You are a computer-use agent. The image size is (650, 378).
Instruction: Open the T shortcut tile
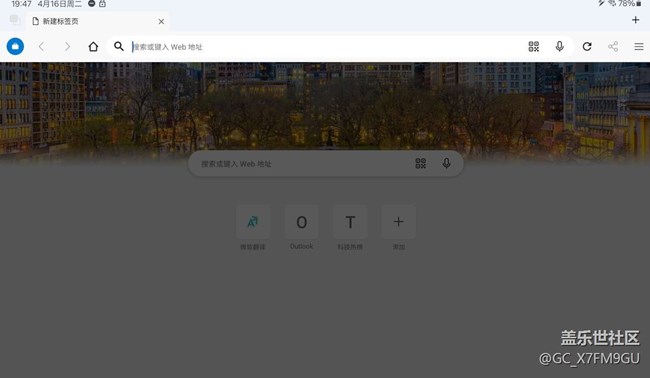coord(350,222)
